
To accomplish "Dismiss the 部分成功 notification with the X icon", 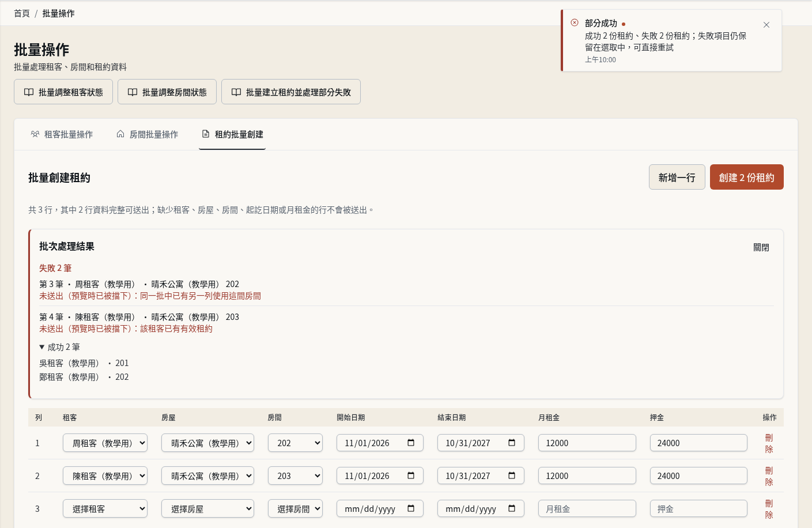I will [x=766, y=25].
